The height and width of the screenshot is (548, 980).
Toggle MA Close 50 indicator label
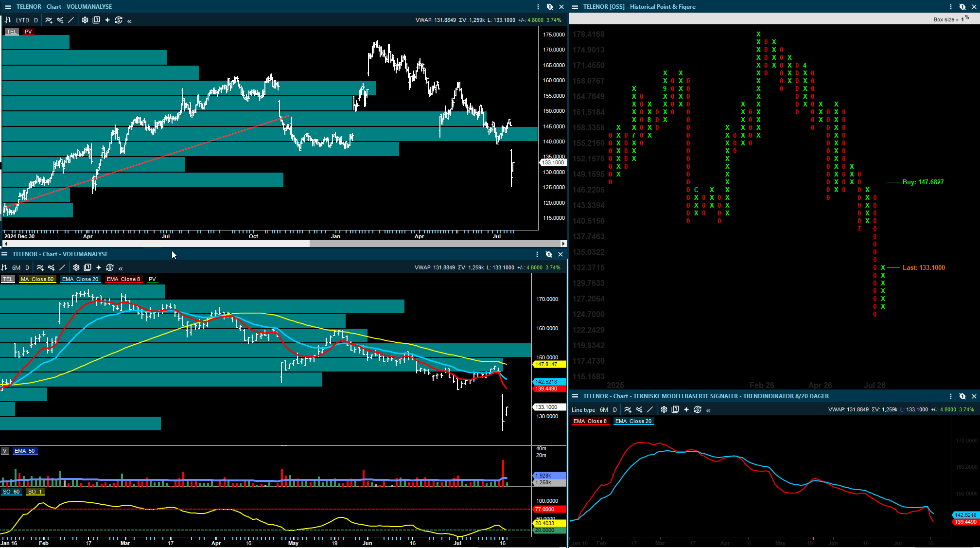click(x=37, y=279)
